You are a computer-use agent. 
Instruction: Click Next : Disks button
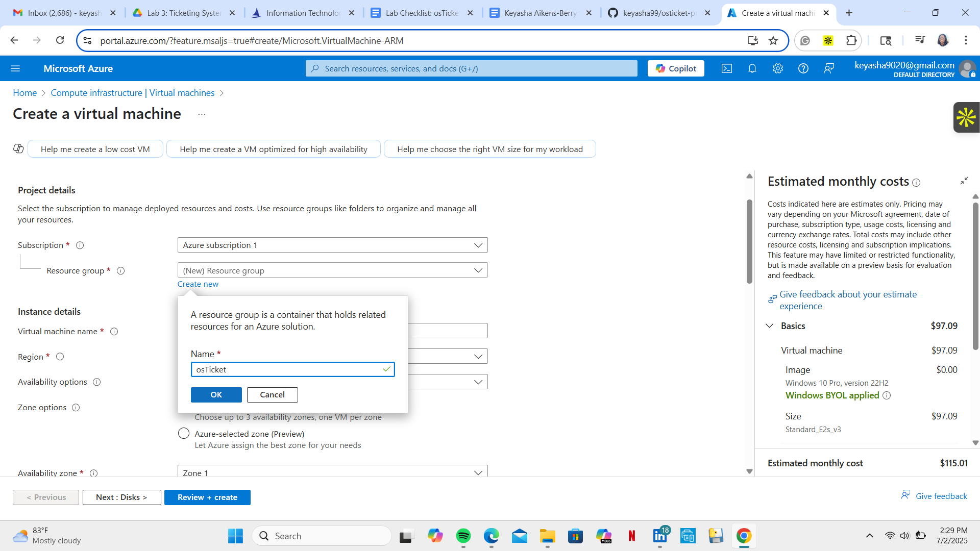click(x=121, y=497)
